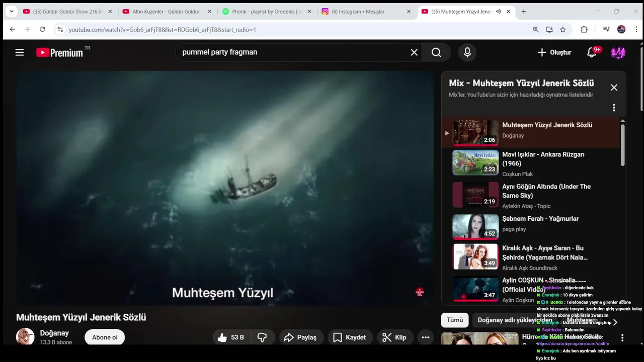The image size is (644, 362).
Task: Open the tab search dropdown arrow
Action: click(12, 12)
